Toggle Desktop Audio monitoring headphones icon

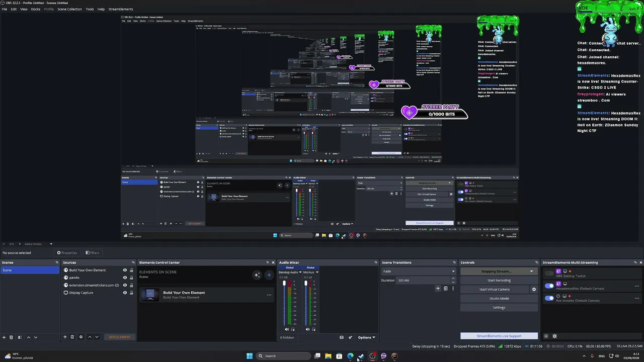[293, 329]
